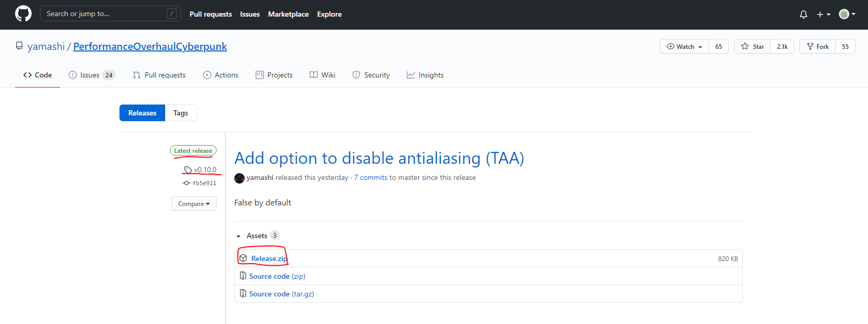Open commit fb5e911

(199, 183)
